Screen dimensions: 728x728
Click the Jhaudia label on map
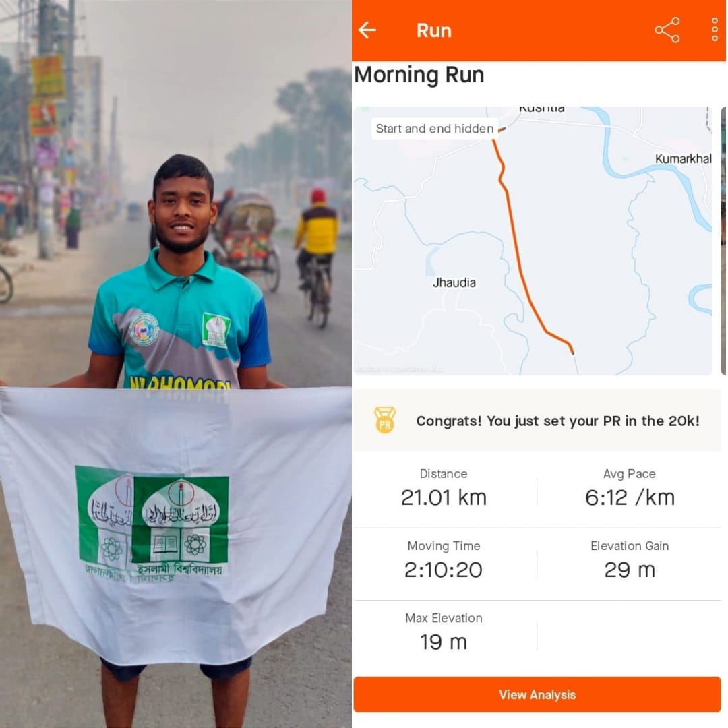coord(454,282)
